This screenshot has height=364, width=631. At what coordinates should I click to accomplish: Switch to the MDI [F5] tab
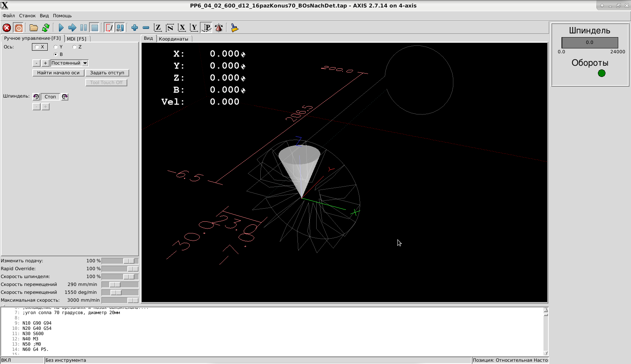[x=77, y=39]
